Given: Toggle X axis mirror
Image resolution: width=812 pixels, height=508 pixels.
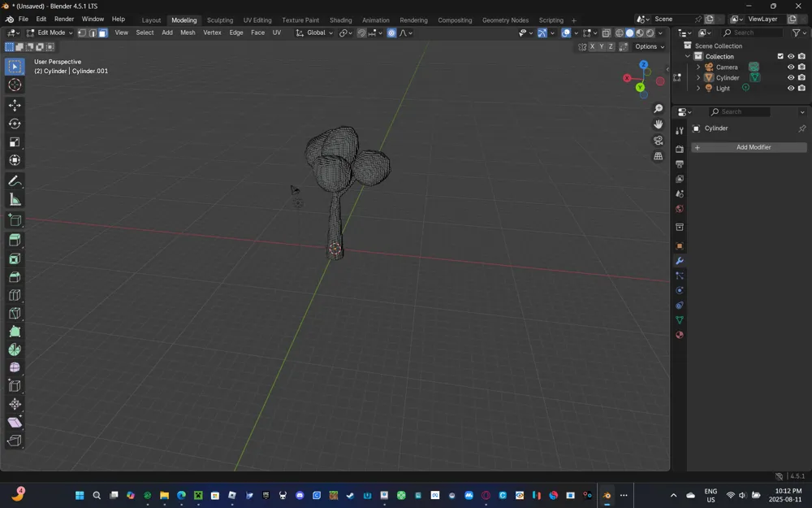Looking at the screenshot, I should [x=592, y=46].
